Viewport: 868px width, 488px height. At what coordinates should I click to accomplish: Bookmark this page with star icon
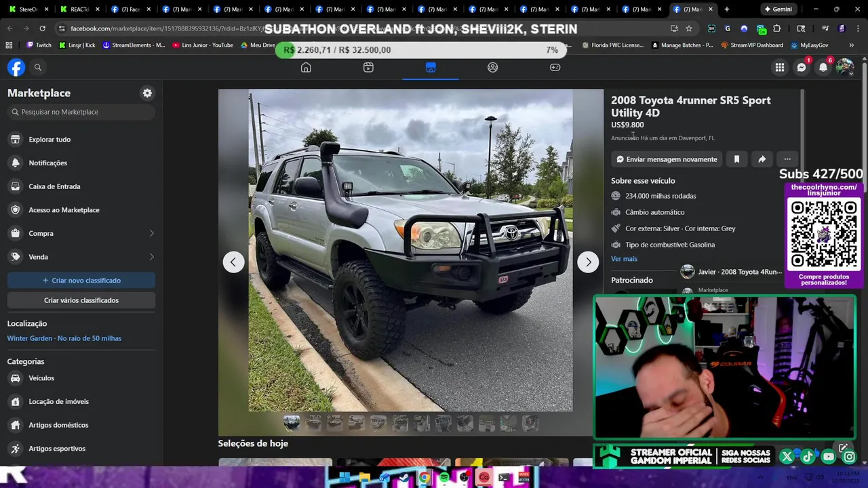click(x=689, y=28)
